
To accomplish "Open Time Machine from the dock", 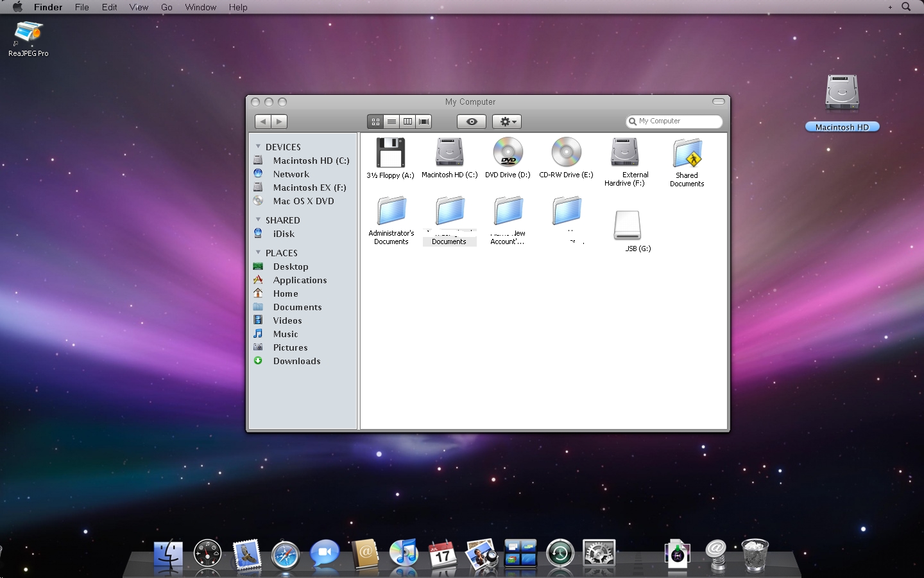I will click(560, 554).
